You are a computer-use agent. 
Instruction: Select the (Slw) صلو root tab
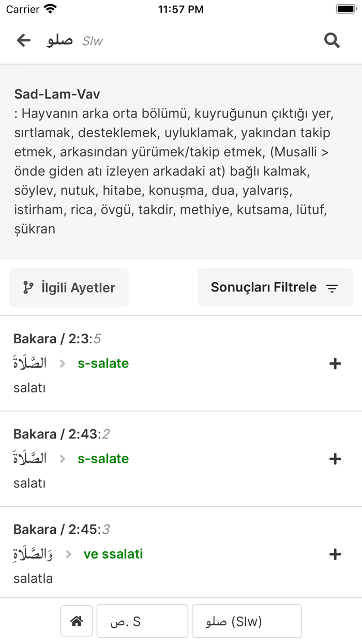pos(247,621)
